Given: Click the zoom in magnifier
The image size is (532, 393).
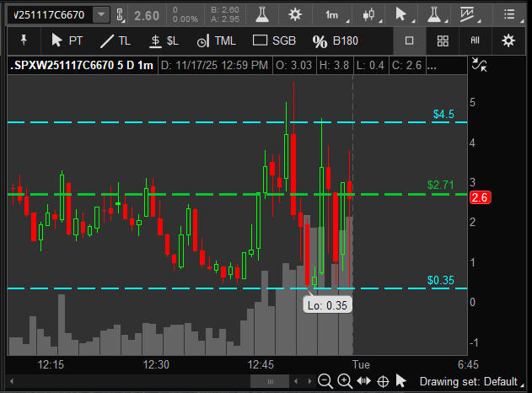Looking at the screenshot, I should (344, 381).
